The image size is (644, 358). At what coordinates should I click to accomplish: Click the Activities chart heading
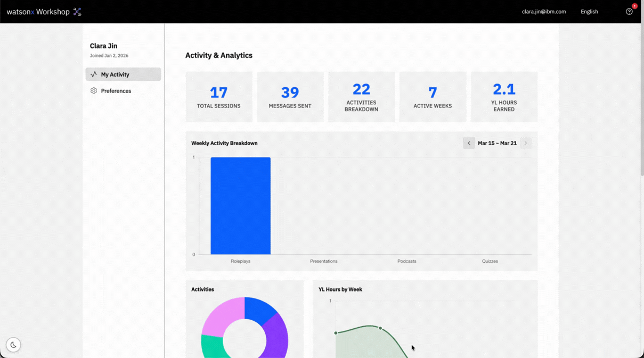tap(202, 289)
